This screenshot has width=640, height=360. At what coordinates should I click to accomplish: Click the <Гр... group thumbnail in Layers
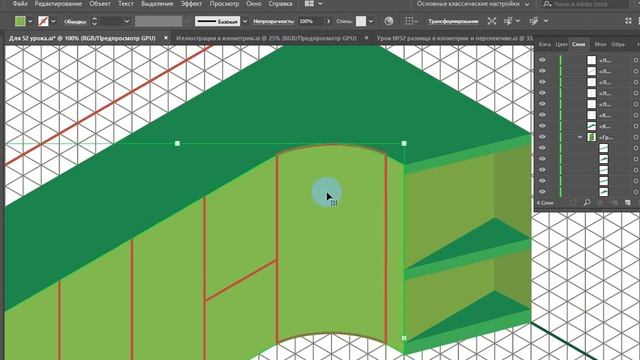click(x=591, y=137)
